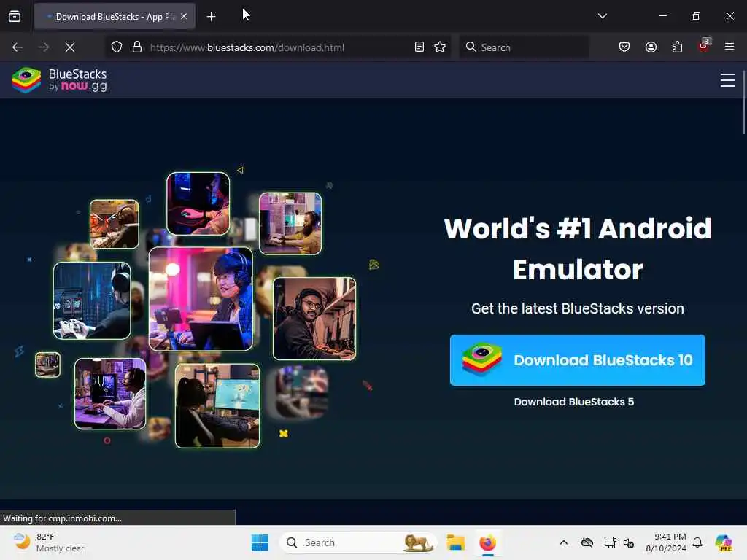Click the Firefox taskbar icon
The image size is (747, 560).
click(x=488, y=542)
